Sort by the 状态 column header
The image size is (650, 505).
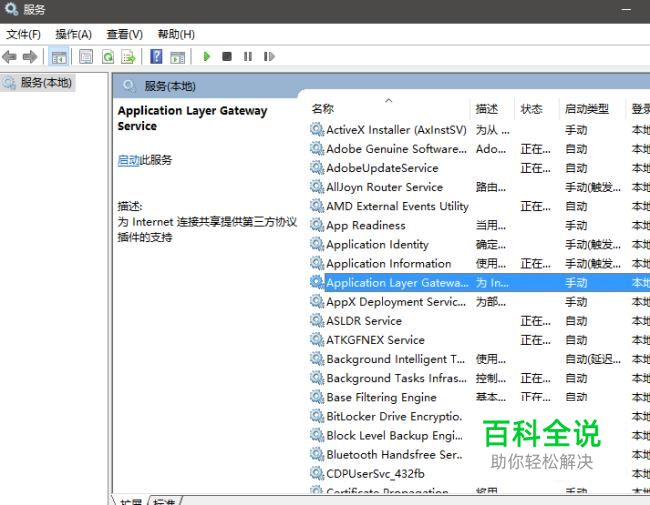(531, 109)
